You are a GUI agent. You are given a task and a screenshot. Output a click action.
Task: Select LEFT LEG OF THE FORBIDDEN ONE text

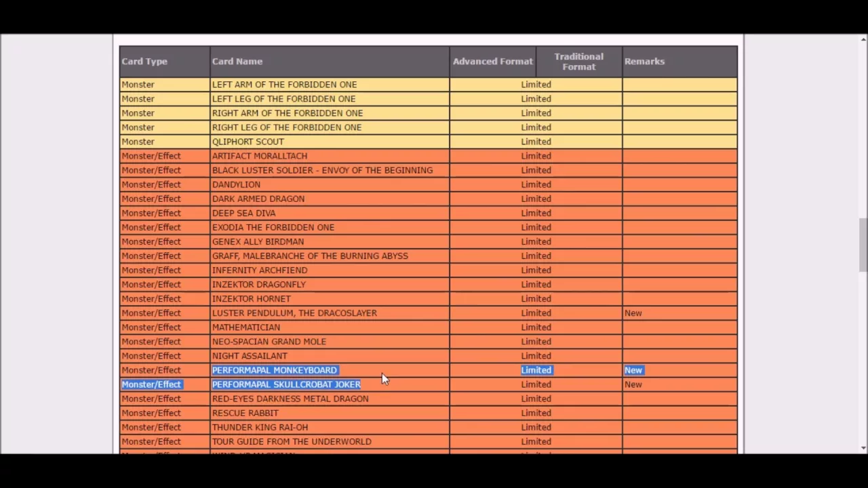283,99
